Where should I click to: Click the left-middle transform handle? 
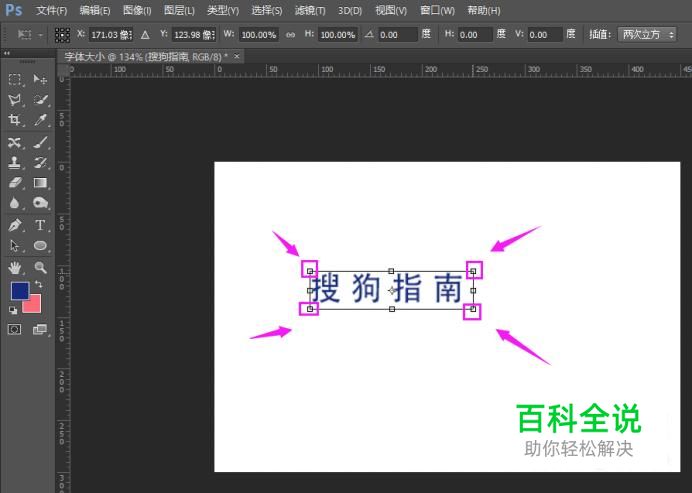point(310,290)
